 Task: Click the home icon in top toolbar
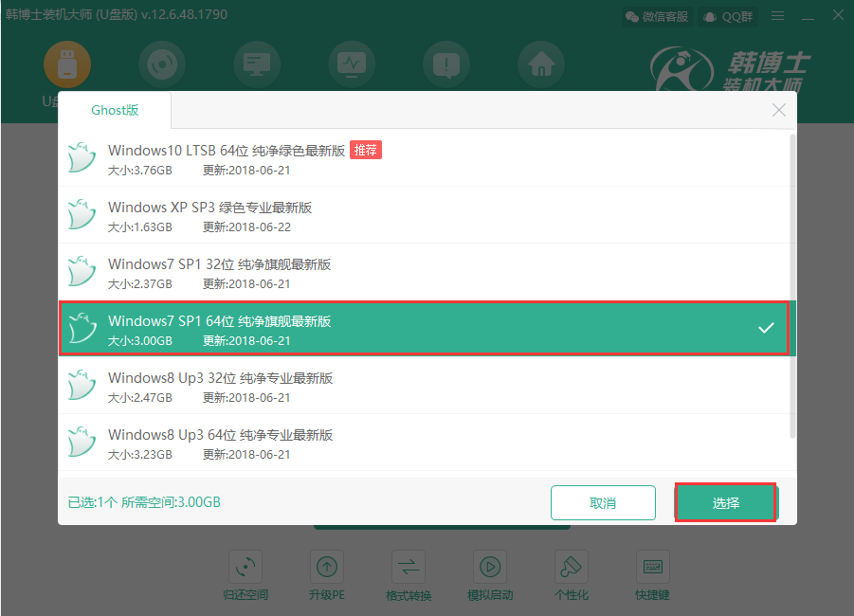click(541, 64)
